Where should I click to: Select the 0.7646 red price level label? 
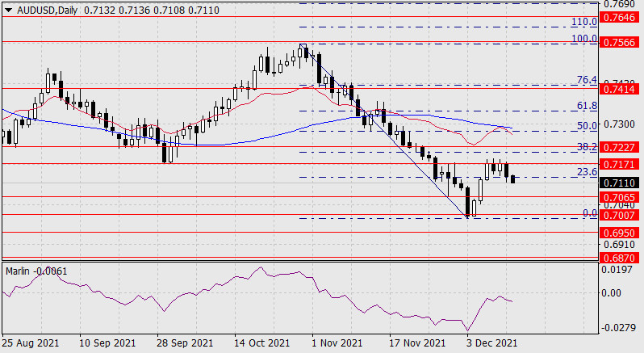pos(619,17)
